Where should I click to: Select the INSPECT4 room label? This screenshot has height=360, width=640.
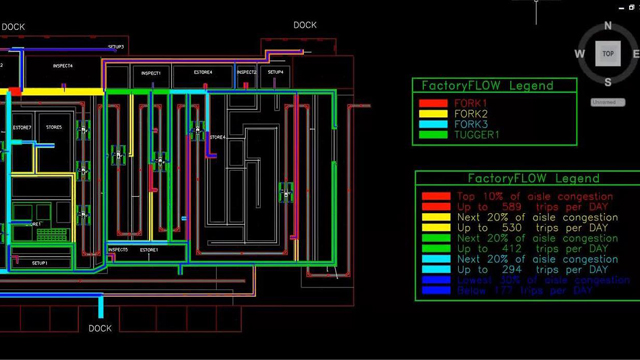(63, 66)
